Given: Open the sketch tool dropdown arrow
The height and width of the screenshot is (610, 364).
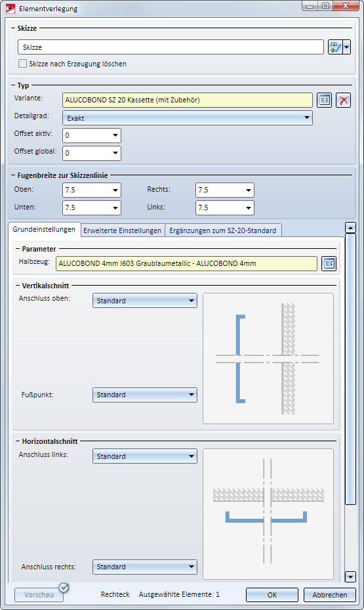Looking at the screenshot, I should click(346, 47).
